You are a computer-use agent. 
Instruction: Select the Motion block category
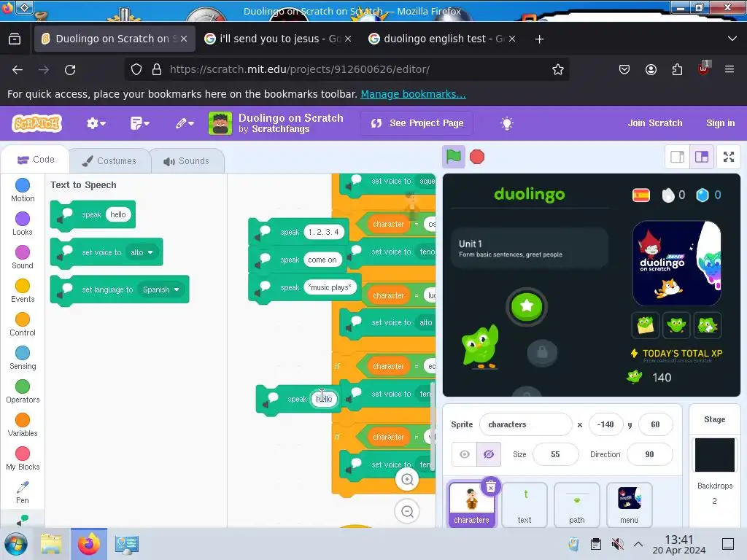(x=23, y=190)
